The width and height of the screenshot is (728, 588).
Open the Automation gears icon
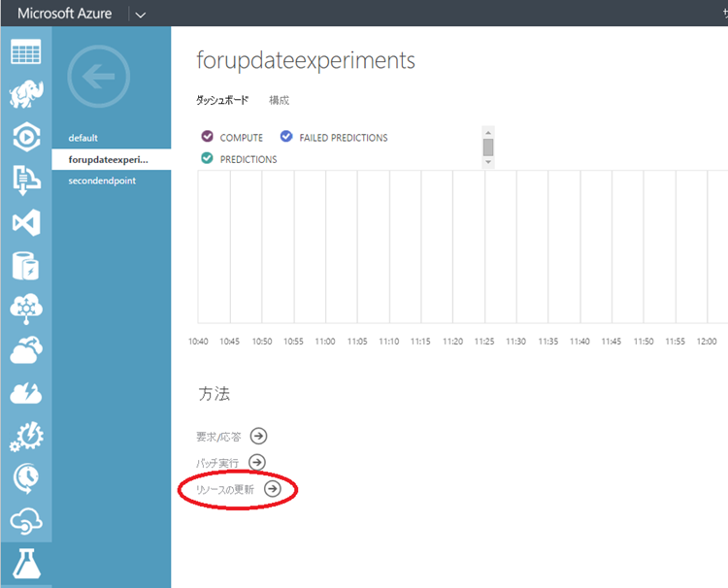(26, 437)
